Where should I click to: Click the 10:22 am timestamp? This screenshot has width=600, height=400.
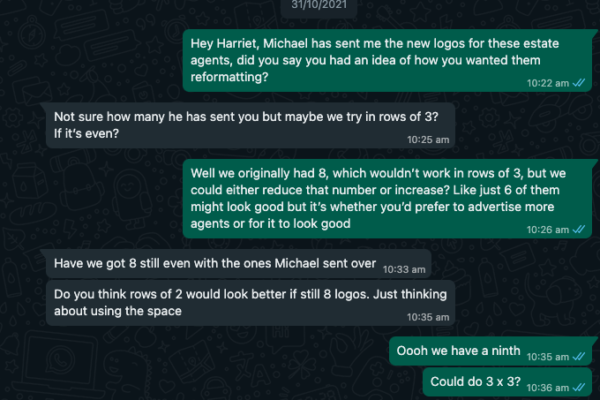[548, 83]
